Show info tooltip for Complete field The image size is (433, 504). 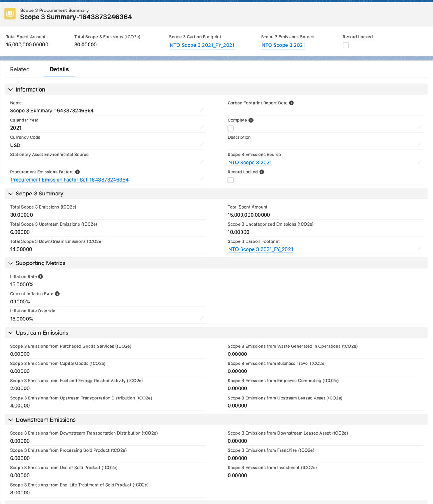pyautogui.click(x=251, y=120)
